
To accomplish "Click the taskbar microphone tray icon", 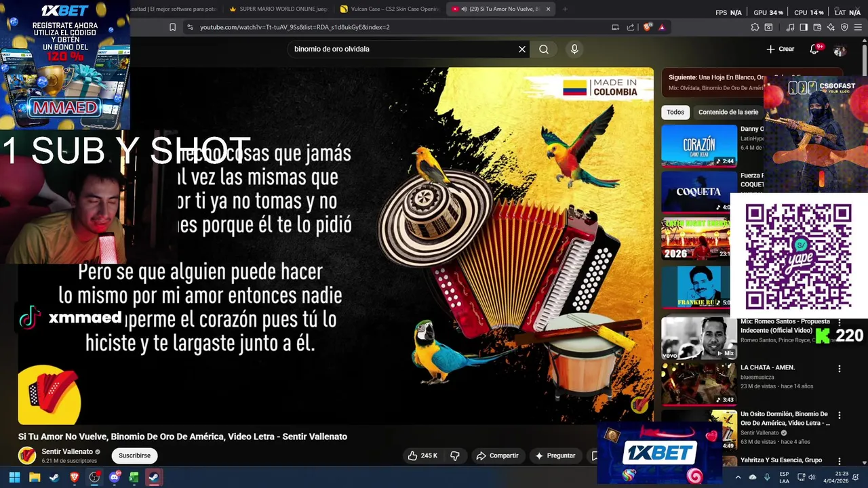I will pyautogui.click(x=767, y=477).
